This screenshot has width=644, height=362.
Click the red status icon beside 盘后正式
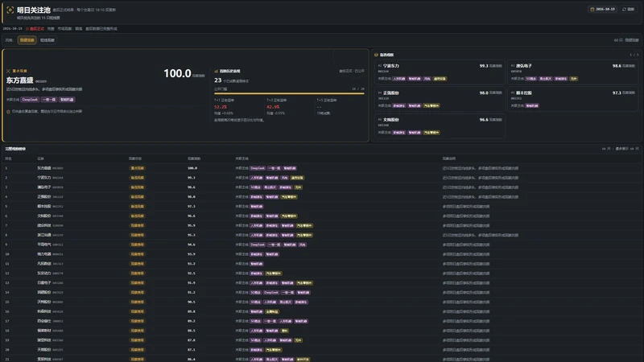[x=27, y=29]
